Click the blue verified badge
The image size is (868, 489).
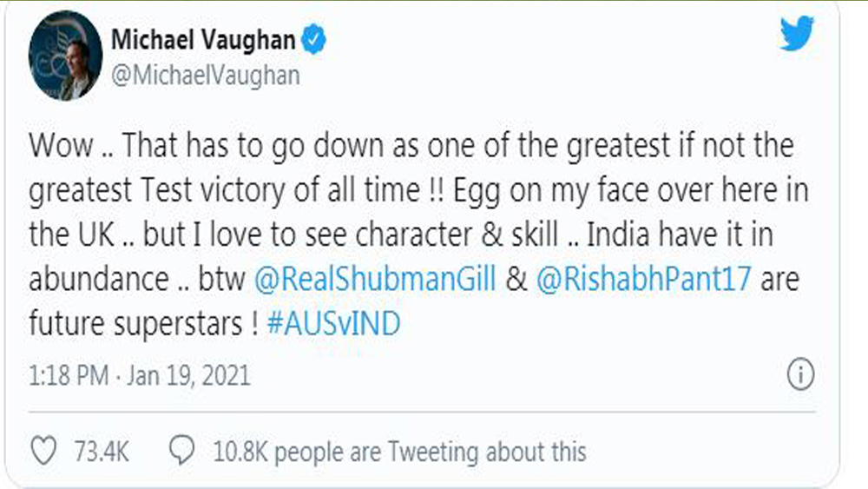(313, 41)
